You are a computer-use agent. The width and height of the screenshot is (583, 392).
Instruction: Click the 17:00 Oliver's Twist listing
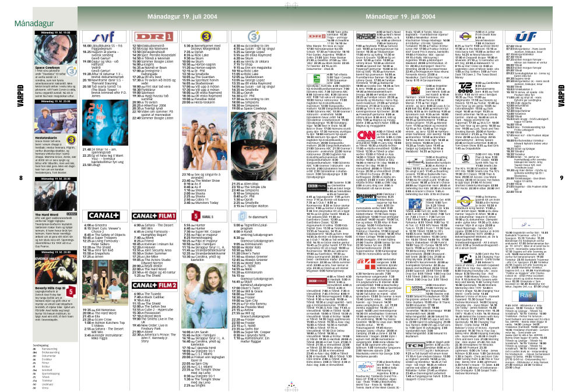(x=246, y=288)
